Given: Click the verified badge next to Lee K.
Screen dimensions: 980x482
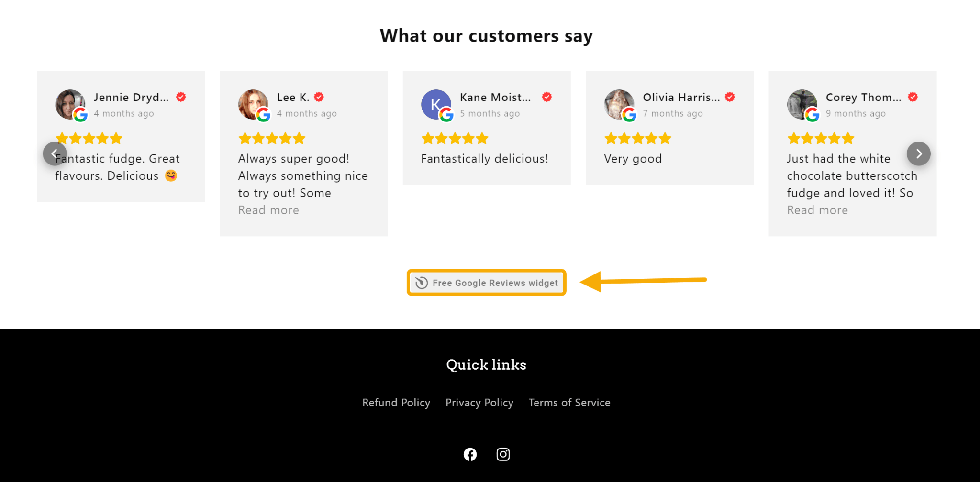Looking at the screenshot, I should click(x=319, y=97).
